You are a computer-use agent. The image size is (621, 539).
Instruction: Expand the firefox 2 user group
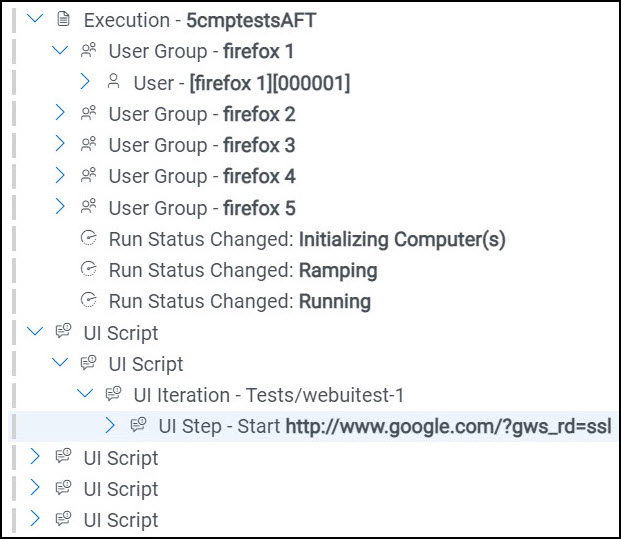(61, 113)
